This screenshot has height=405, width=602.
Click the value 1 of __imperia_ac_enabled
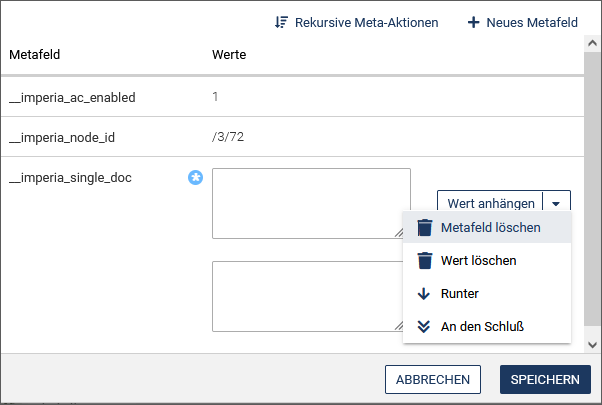pos(215,97)
